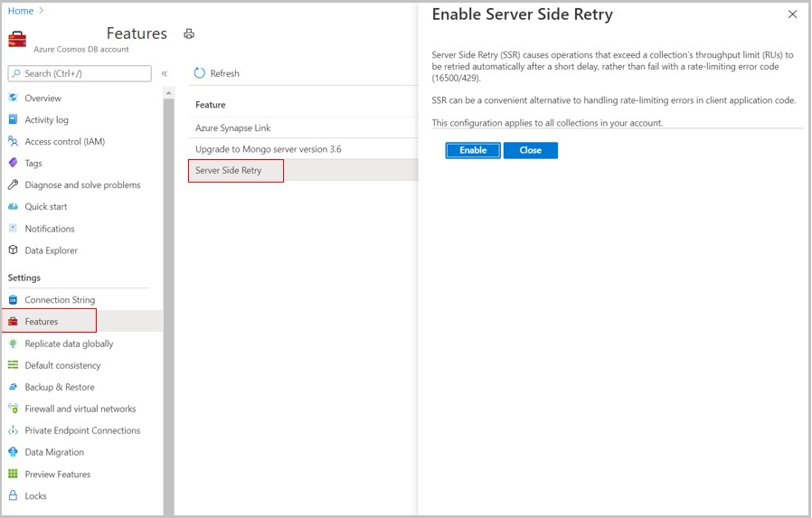Click the Refresh icon in toolbar
812x518 pixels.
(x=200, y=73)
